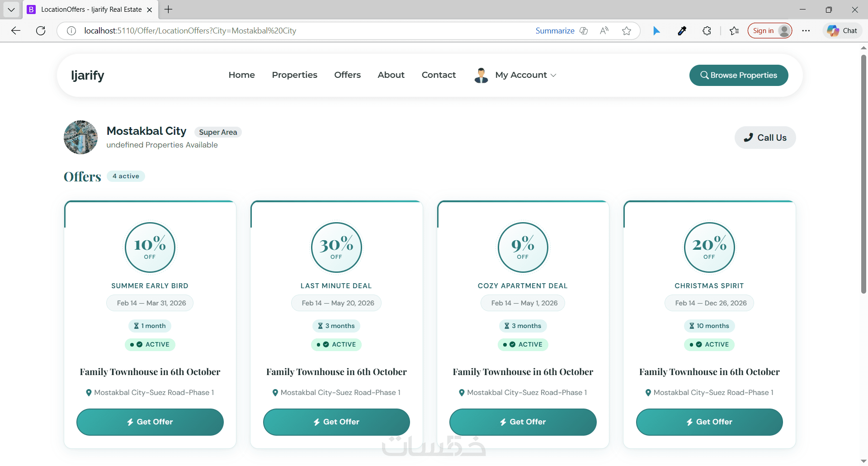Click Summarize in the address bar

click(x=555, y=31)
